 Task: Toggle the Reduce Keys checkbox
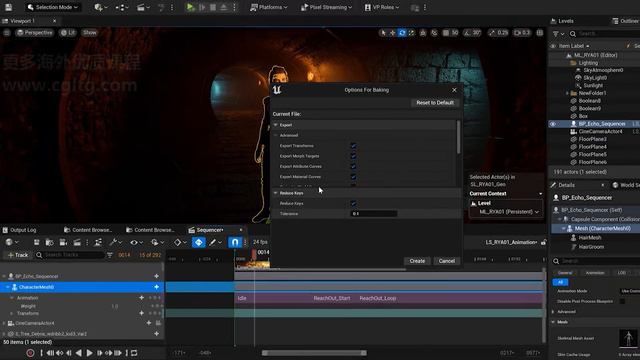click(353, 203)
